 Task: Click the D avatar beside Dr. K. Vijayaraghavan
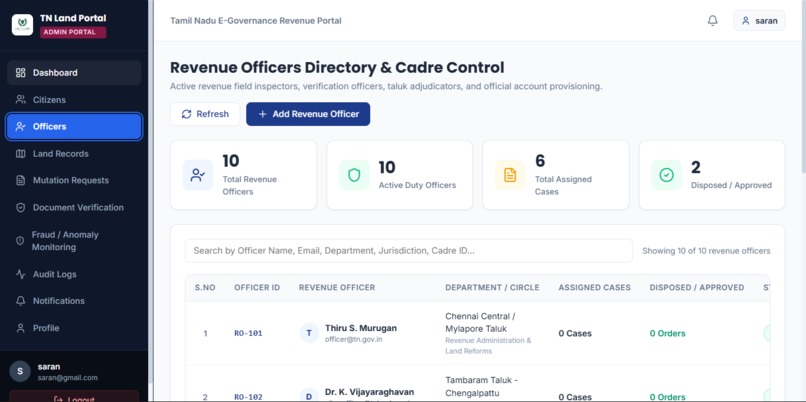309,396
